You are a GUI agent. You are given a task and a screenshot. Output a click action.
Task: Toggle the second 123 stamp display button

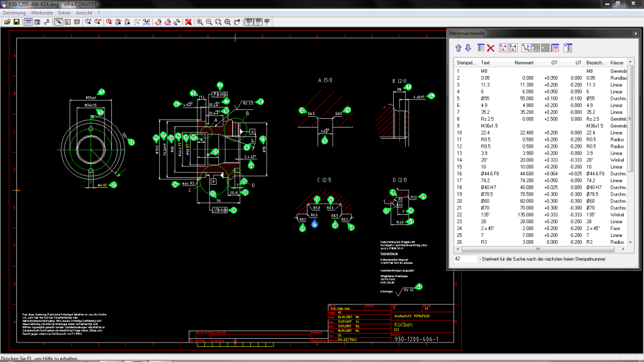tap(258, 22)
